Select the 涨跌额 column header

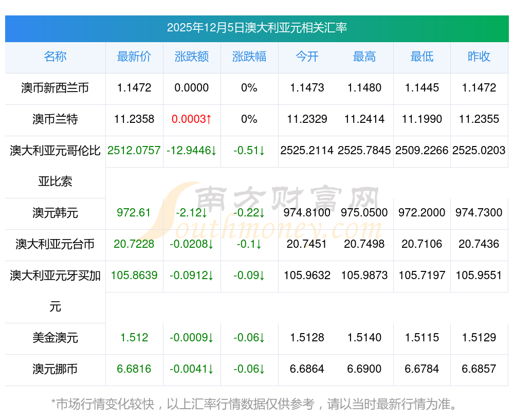pos(192,57)
